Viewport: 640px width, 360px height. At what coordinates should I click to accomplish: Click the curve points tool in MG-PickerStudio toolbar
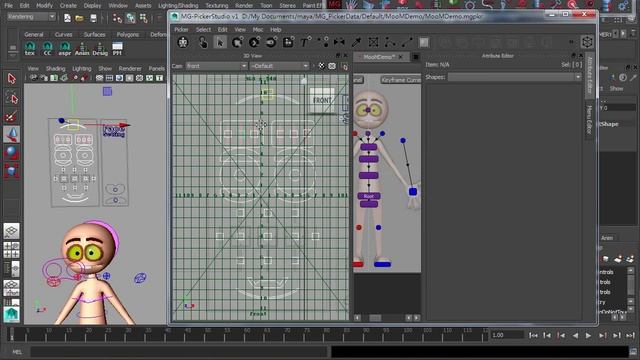click(x=390, y=42)
